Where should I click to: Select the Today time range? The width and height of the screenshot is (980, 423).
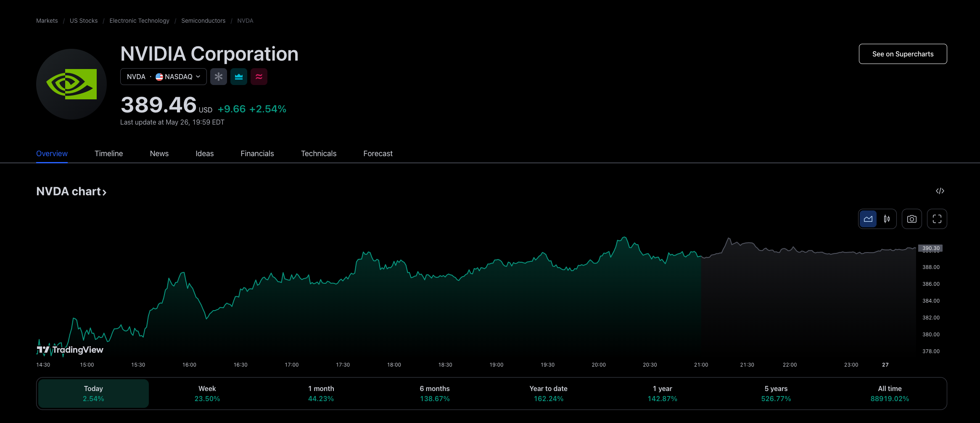(x=93, y=394)
